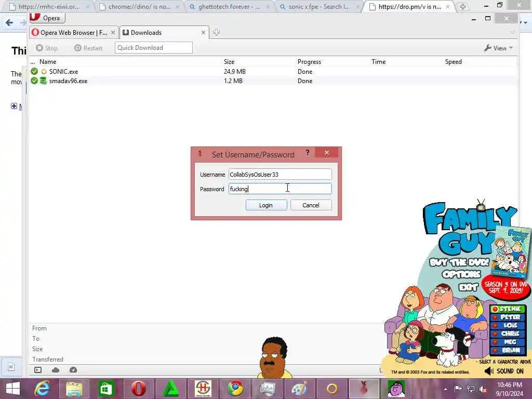Expand the plus box on the Chrome page
Viewport: 532px width, 399px height.
[14, 106]
